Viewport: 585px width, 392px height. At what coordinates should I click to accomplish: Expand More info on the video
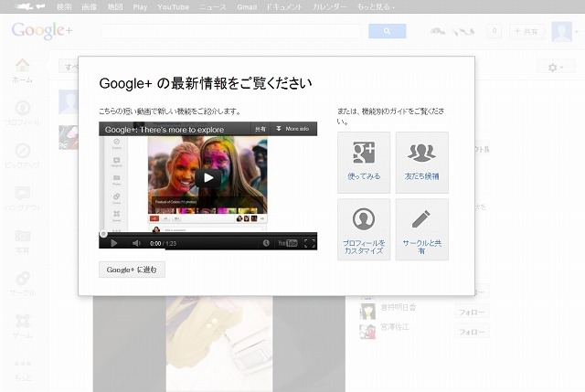[292, 130]
